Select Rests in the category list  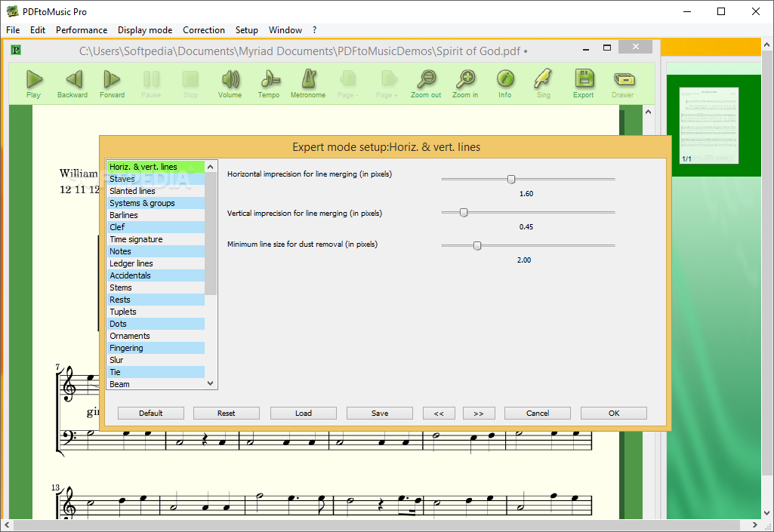156,300
